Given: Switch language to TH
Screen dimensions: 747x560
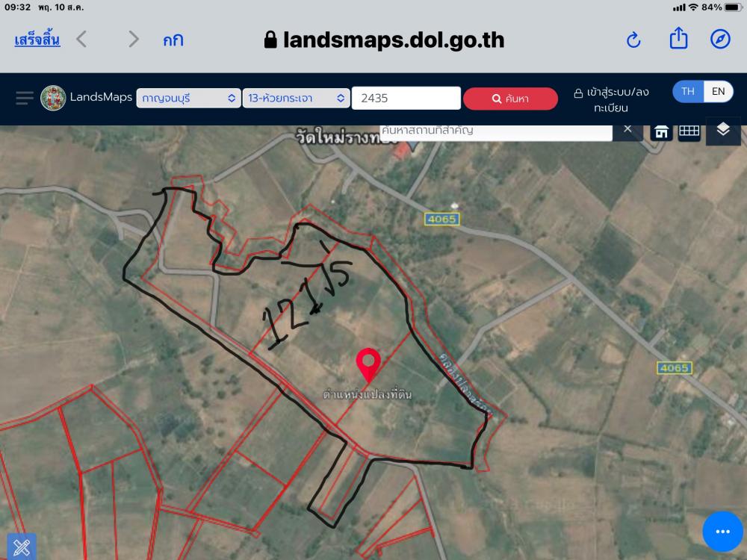Looking at the screenshot, I should [x=688, y=91].
